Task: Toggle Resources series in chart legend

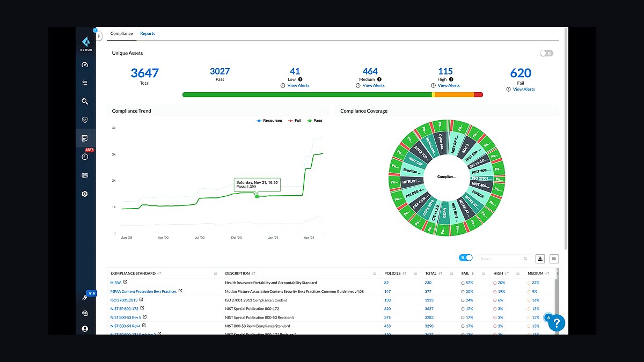Action: tap(269, 121)
